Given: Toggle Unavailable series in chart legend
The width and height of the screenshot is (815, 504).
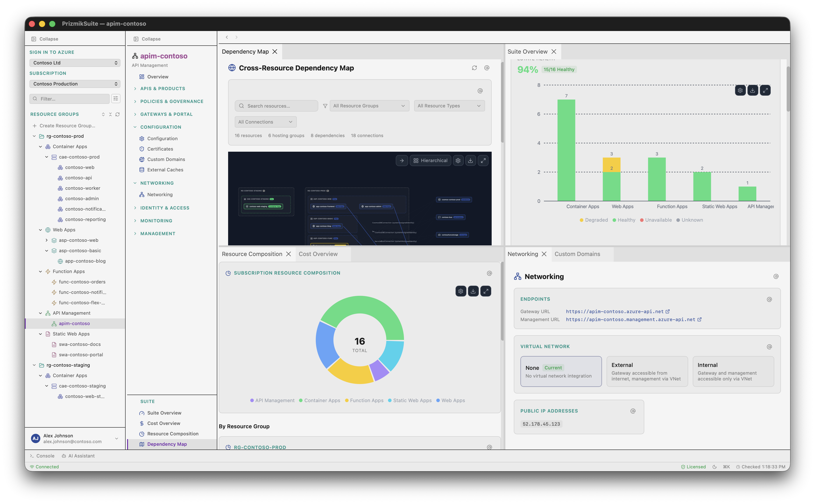Looking at the screenshot, I should (656, 220).
